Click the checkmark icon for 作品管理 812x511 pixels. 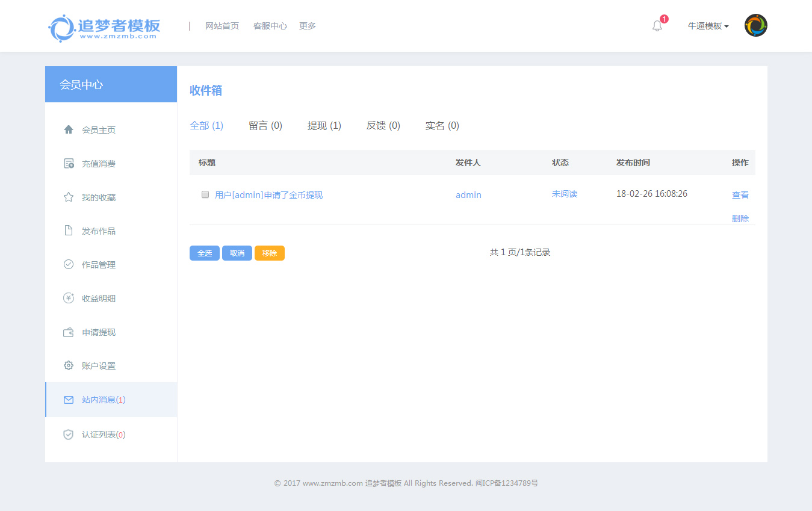click(69, 265)
